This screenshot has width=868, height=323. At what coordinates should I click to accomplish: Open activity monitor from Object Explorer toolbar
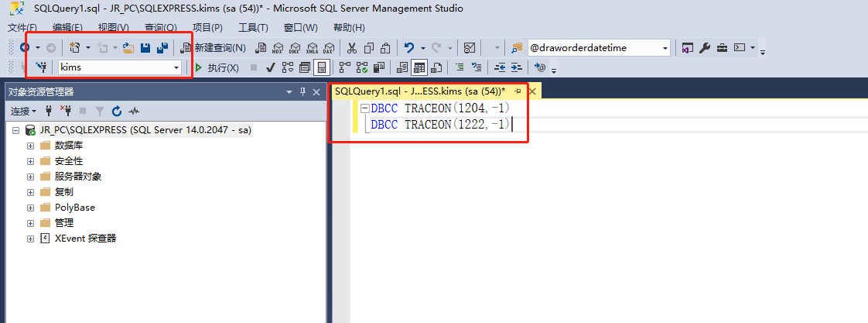134,112
